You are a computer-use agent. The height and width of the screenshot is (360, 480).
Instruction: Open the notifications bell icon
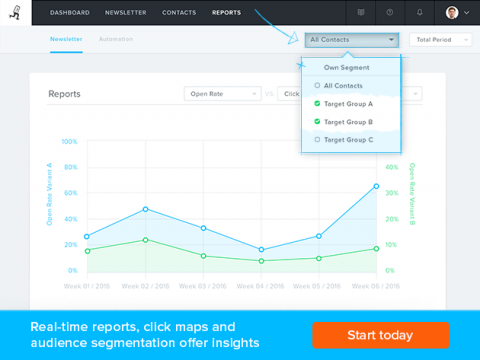click(x=420, y=12)
